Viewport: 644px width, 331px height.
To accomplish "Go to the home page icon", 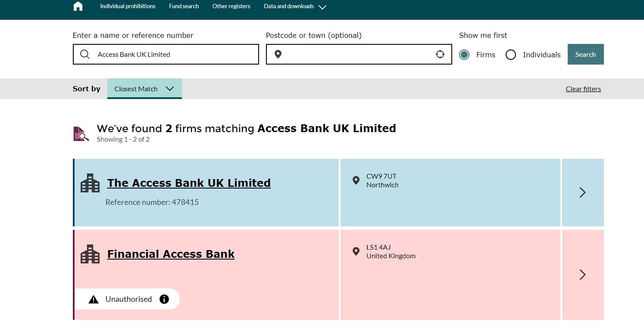I will pos(78,6).
